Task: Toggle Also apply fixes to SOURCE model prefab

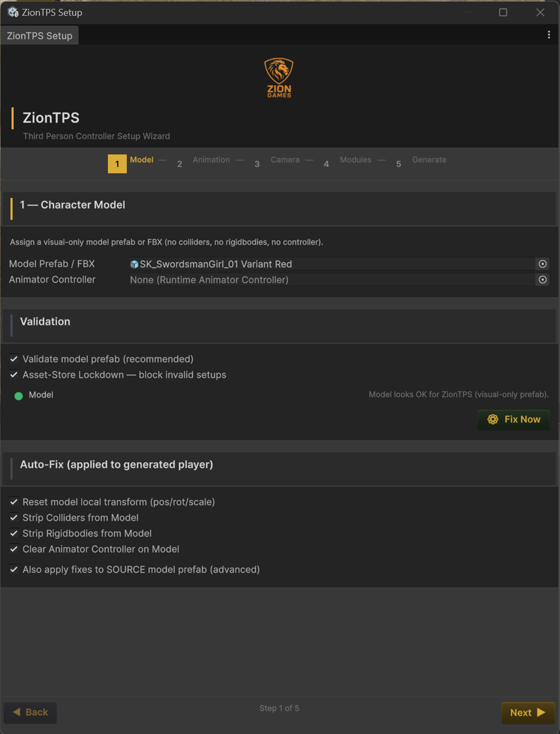Action: 14,569
